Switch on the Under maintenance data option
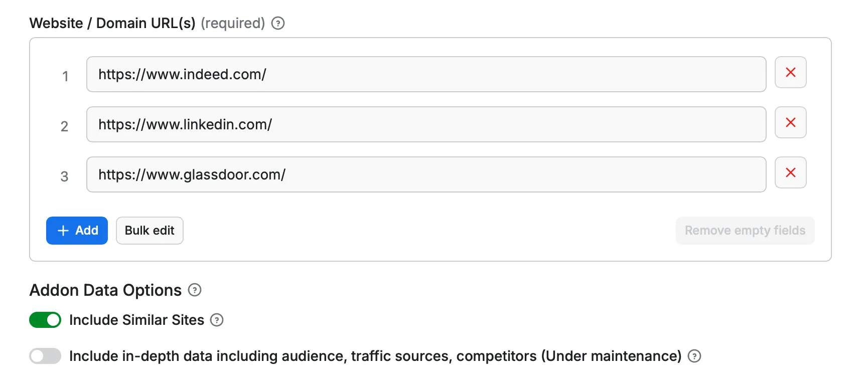Viewport: 868px width, 382px height. pos(45,356)
